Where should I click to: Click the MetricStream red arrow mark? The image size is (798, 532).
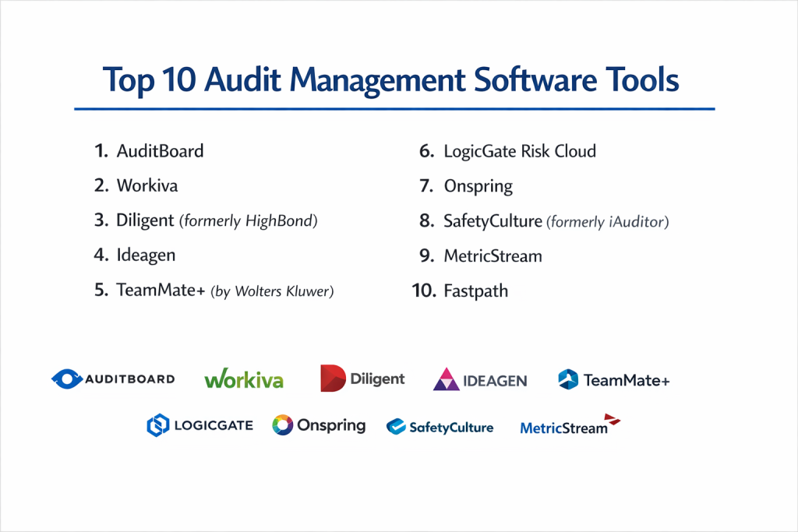613,421
